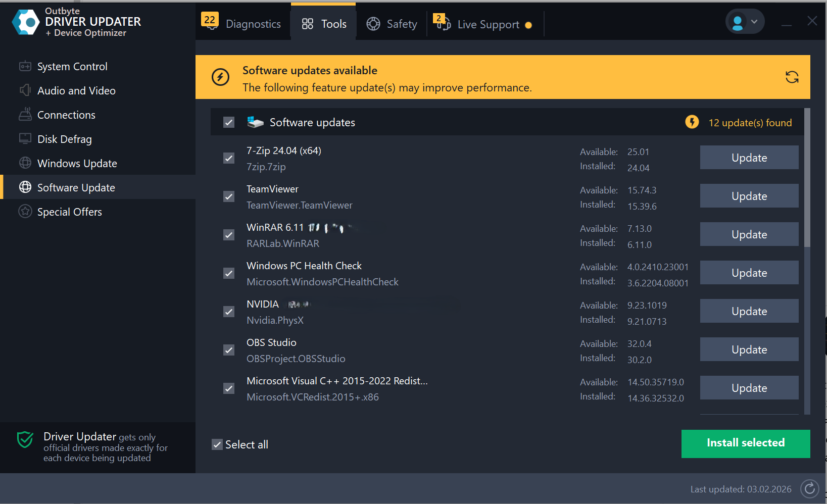The width and height of the screenshot is (827, 504).
Task: Click the Connections router icon item
Action: coord(66,115)
